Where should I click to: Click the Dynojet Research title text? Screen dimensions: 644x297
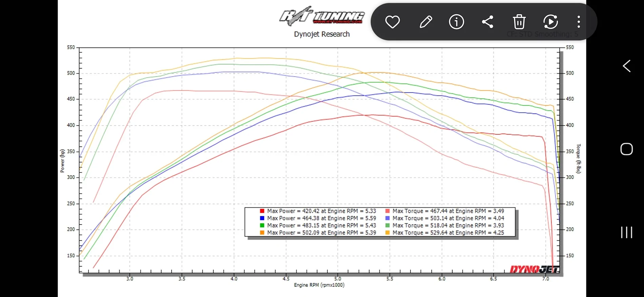(322, 34)
